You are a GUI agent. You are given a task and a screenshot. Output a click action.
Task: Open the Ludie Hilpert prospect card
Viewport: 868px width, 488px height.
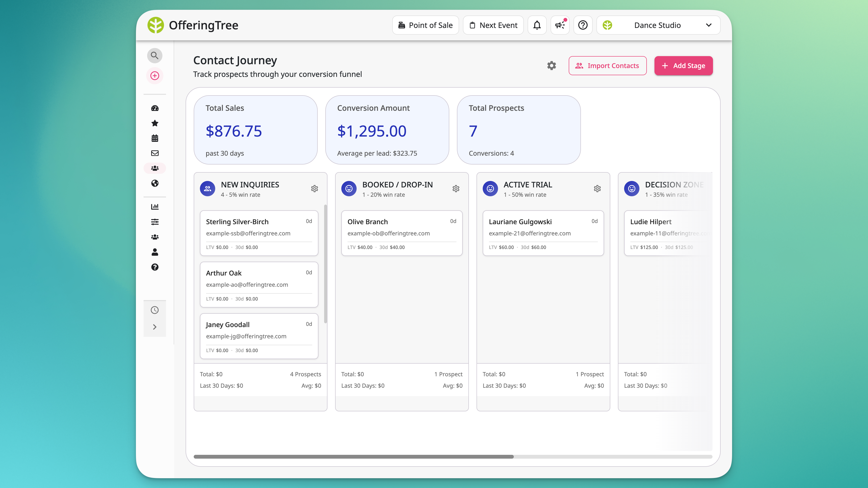click(x=669, y=233)
